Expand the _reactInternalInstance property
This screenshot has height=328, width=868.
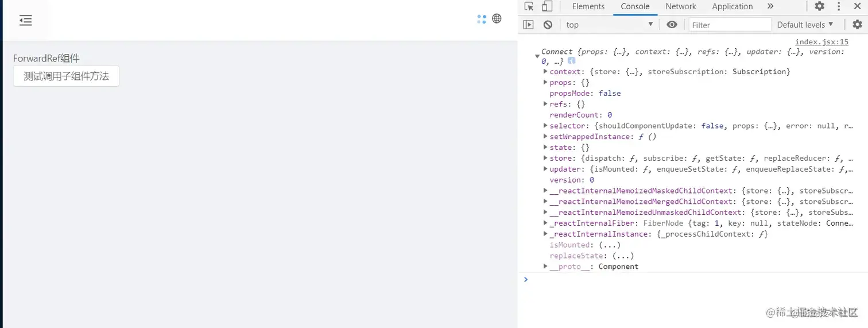pos(545,234)
